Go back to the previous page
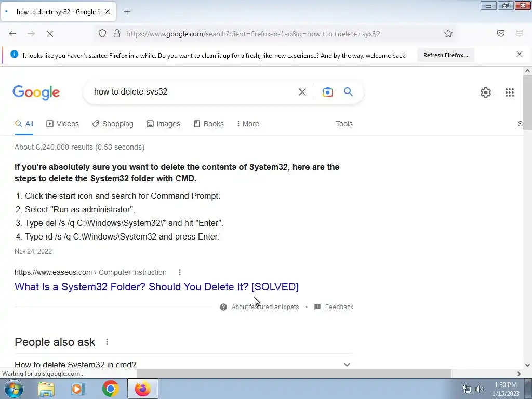This screenshot has width=532, height=399. point(12,34)
